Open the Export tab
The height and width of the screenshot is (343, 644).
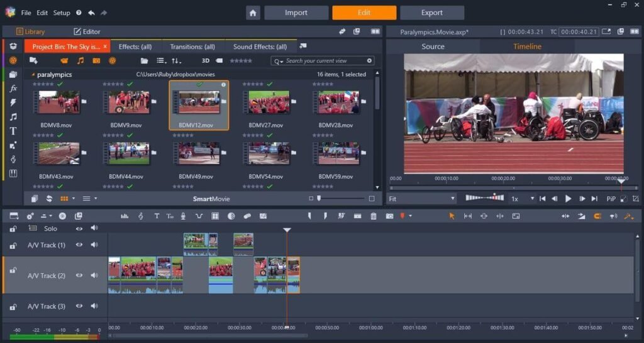[432, 13]
